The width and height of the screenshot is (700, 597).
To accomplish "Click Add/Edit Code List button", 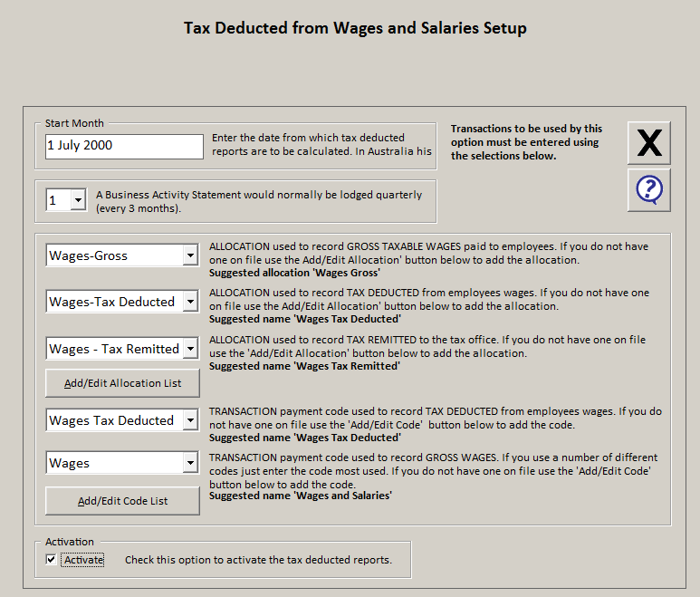I will click(x=122, y=501).
